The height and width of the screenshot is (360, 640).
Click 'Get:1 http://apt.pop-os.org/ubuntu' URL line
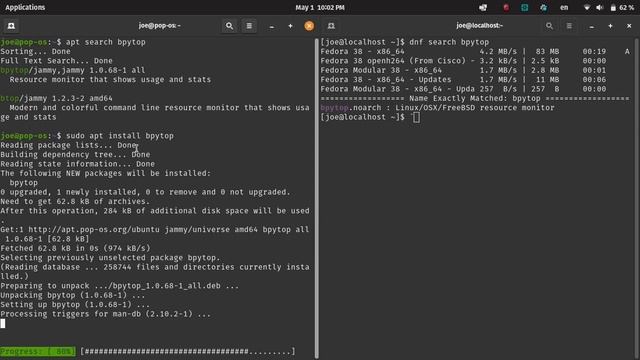point(155,229)
